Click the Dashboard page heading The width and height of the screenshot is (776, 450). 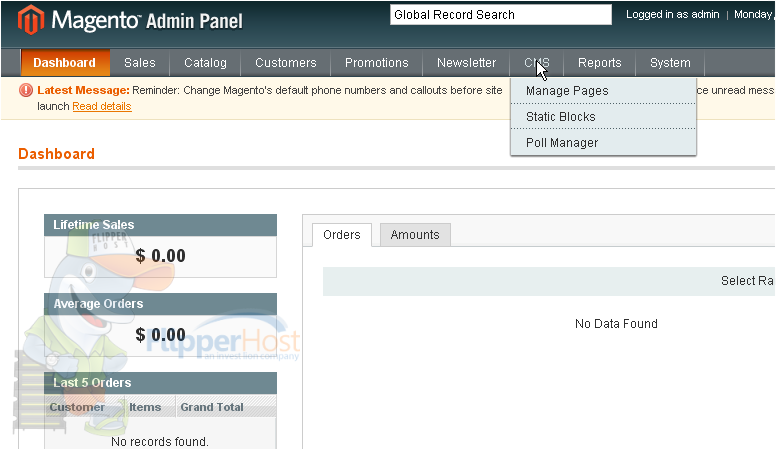56,154
